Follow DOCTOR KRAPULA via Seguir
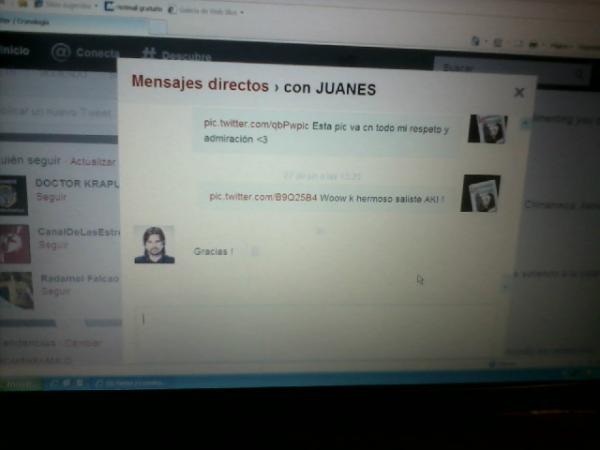Screen dimensions: 600x450 click(x=51, y=197)
